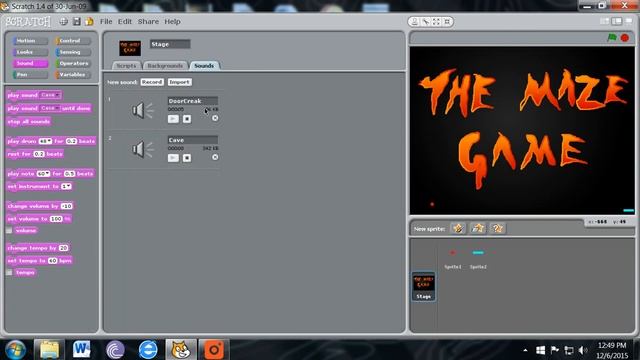The width and height of the screenshot is (640, 360).
Task: Open the Edit menu
Action: (125, 22)
